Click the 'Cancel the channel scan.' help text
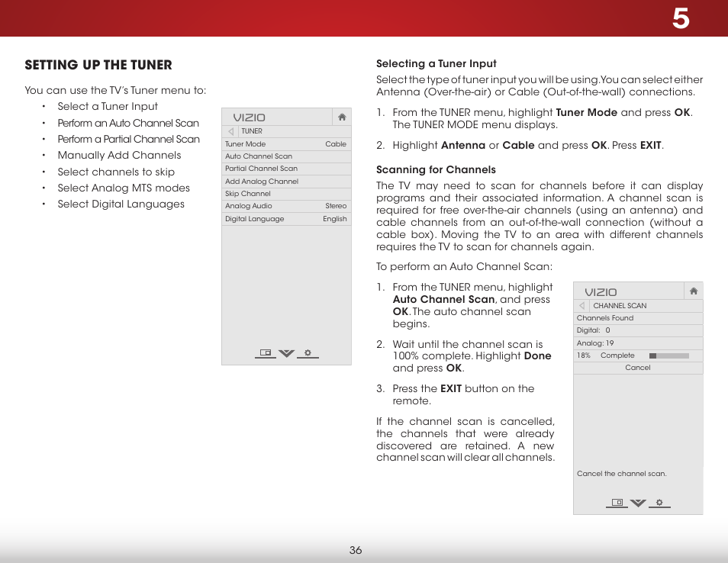728x563 pixels. (622, 474)
